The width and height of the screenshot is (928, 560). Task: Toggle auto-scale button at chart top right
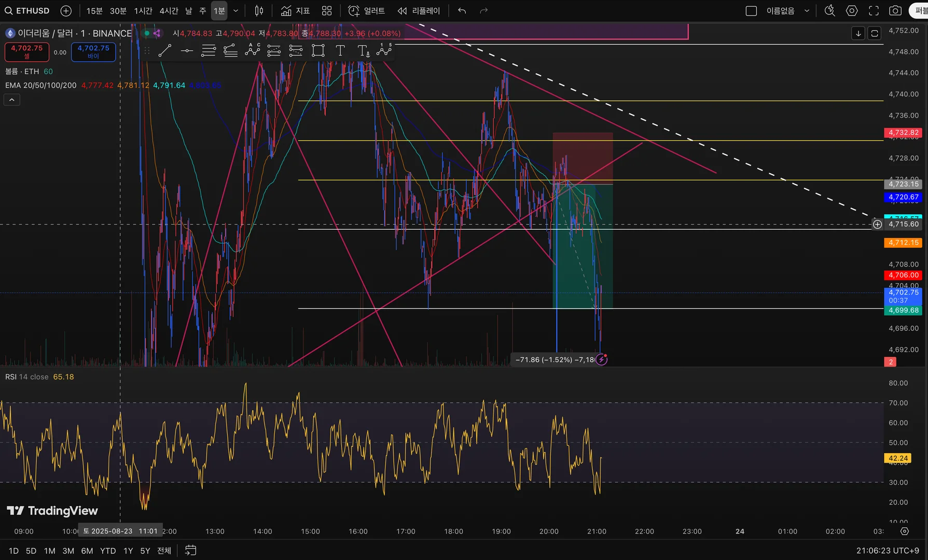coord(875,33)
